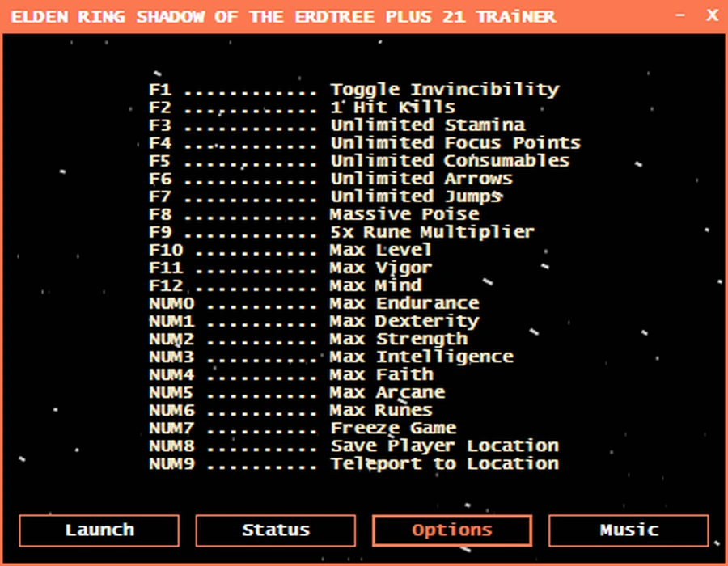
Task: Click the F9 hotkey label
Action: [x=159, y=232]
